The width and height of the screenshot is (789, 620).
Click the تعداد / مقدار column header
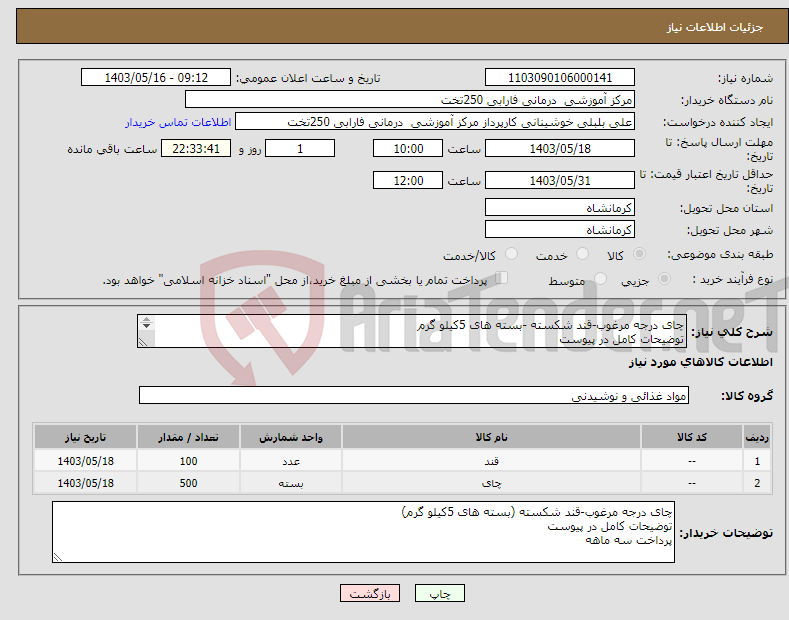[188, 437]
